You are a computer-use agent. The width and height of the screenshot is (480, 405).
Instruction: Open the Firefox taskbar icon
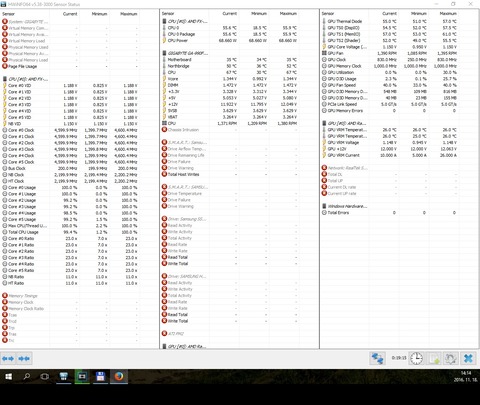tap(119, 377)
